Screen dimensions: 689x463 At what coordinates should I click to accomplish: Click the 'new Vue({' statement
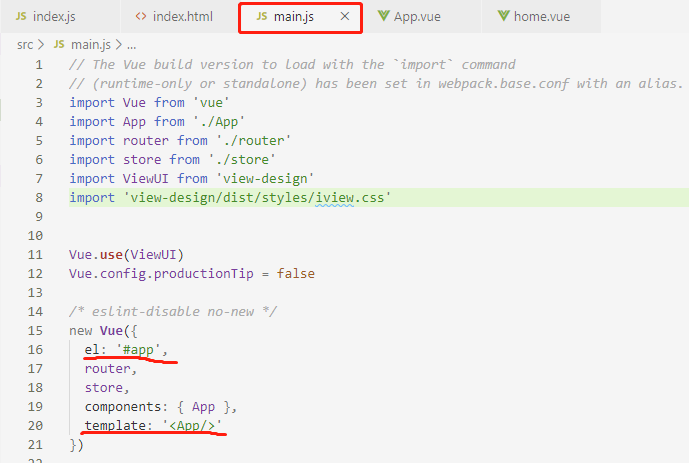click(103, 331)
